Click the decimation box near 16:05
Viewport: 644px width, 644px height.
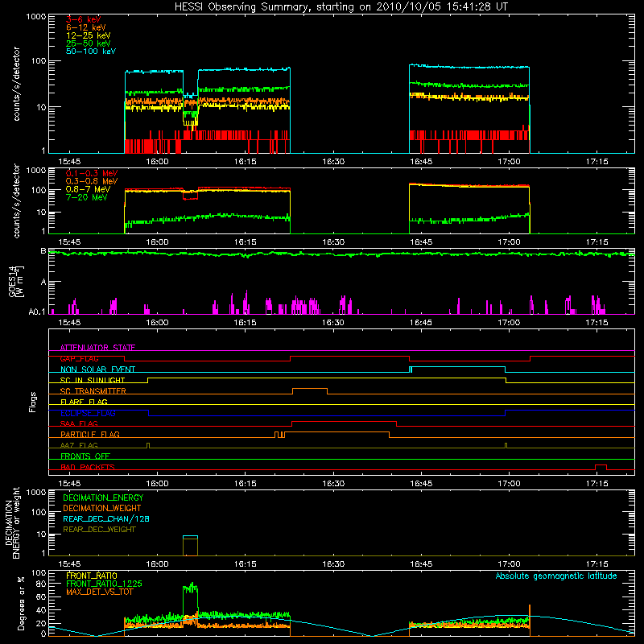[x=190, y=546]
